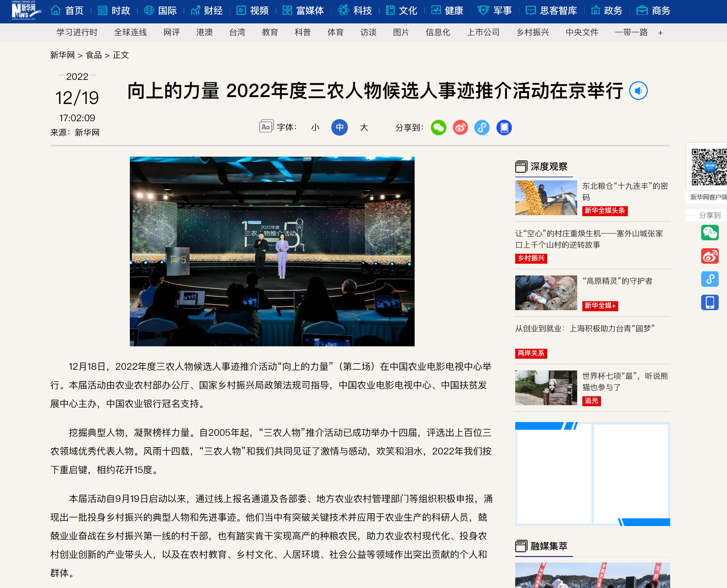
Task: Click the 新华全媒+ red tag
Action: (x=600, y=306)
